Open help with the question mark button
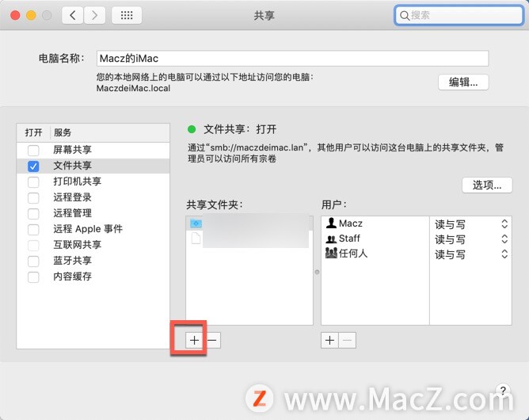This screenshot has height=420, width=529. point(503,391)
